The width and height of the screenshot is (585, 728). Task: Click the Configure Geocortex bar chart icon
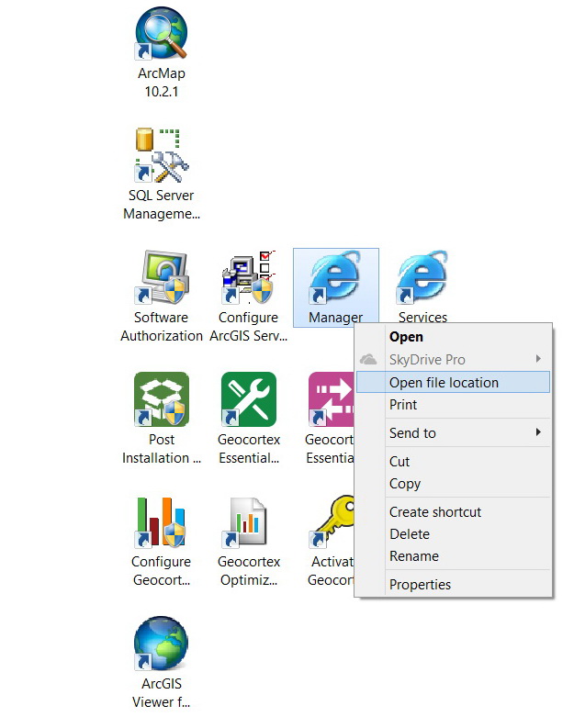click(x=161, y=521)
